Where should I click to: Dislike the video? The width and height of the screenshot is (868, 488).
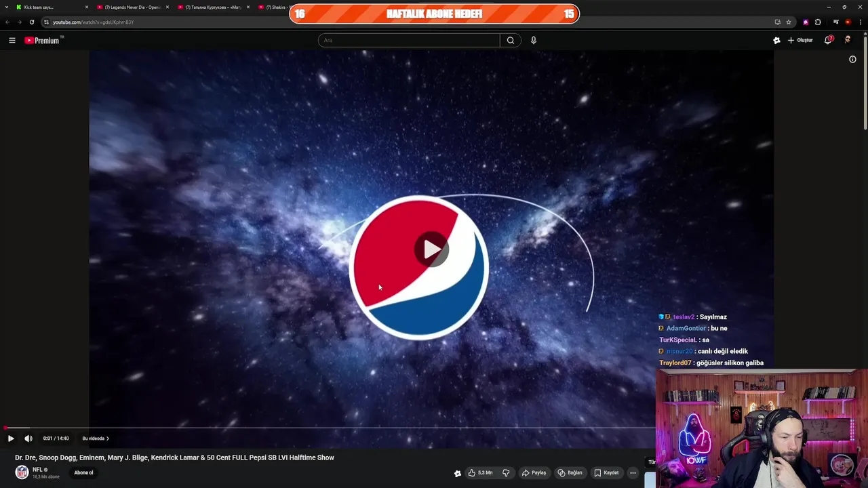[506, 472]
